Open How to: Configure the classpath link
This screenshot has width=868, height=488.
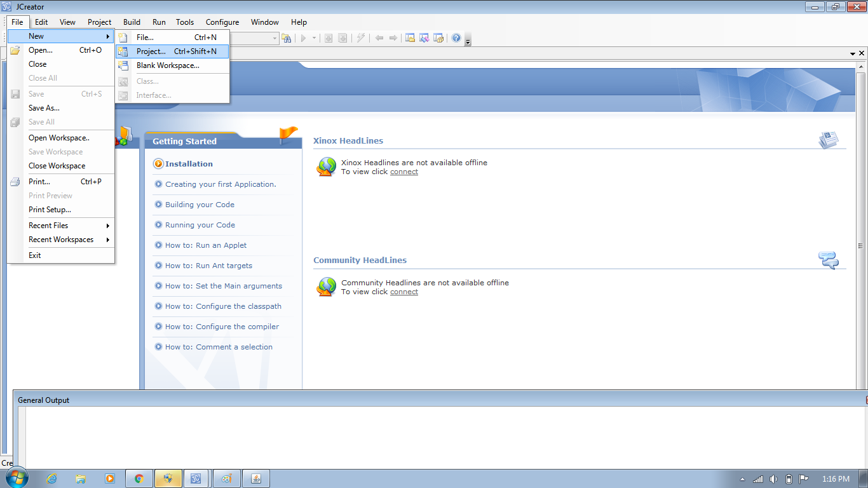coord(223,306)
